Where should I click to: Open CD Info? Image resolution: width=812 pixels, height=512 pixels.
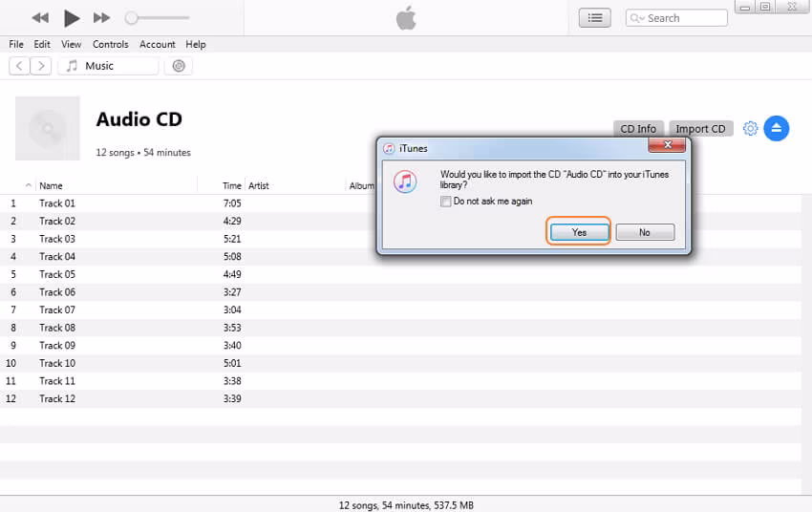[x=638, y=129]
